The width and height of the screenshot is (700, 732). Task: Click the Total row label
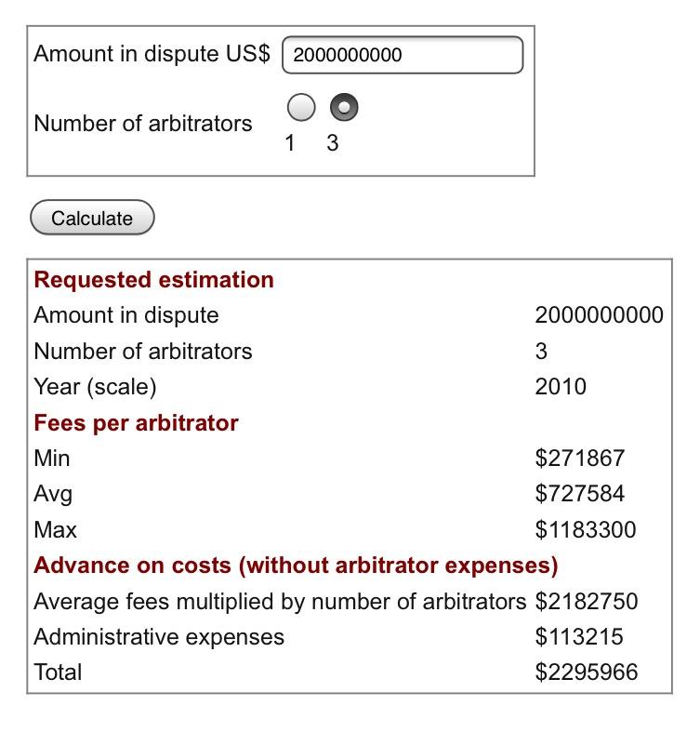(58, 672)
